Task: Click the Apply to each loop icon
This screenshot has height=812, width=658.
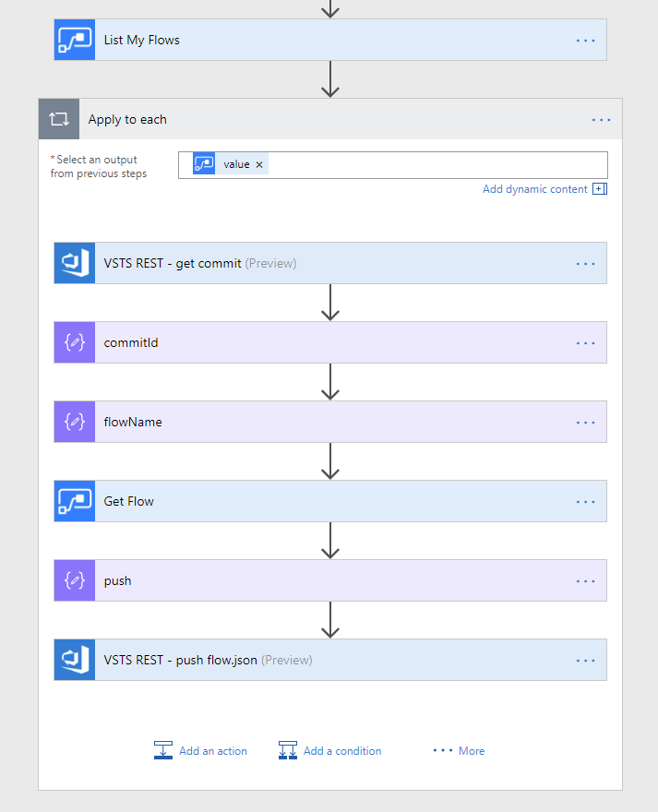Action: coord(59,120)
